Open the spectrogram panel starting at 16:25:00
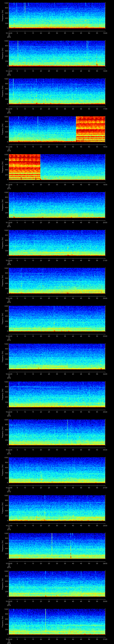The height and width of the screenshot is (644, 114). (57, 432)
